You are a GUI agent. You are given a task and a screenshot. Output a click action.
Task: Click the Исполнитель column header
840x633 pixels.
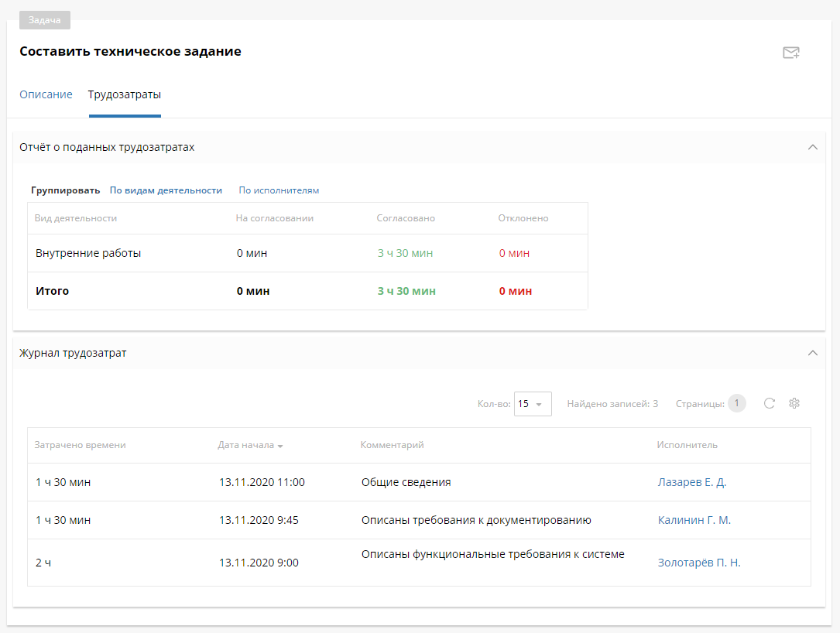pyautogui.click(x=687, y=445)
